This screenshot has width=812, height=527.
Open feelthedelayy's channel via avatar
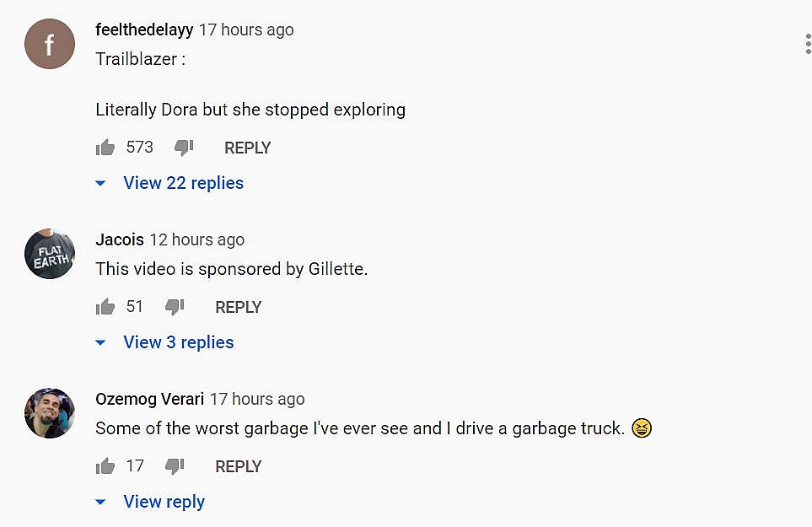click(x=50, y=44)
